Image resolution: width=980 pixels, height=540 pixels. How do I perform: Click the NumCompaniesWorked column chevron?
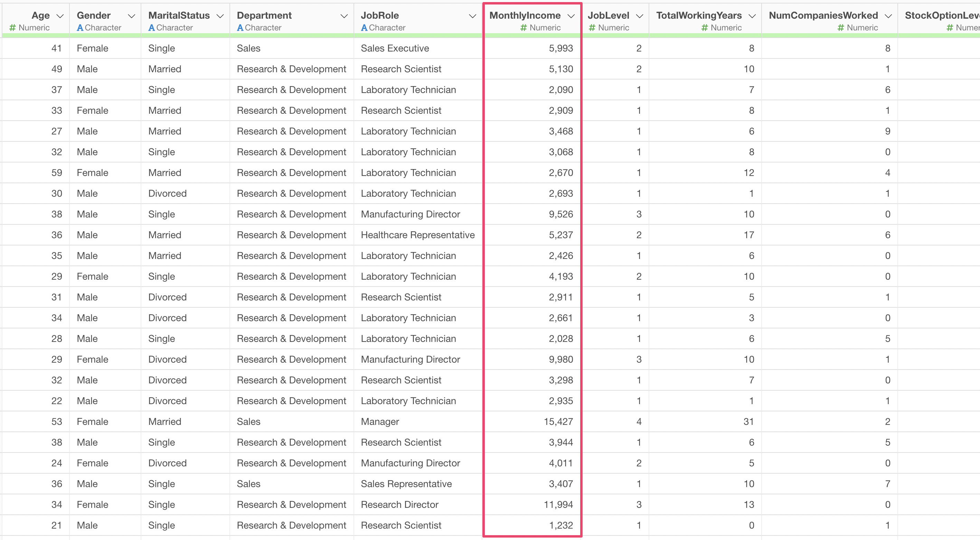[888, 16]
